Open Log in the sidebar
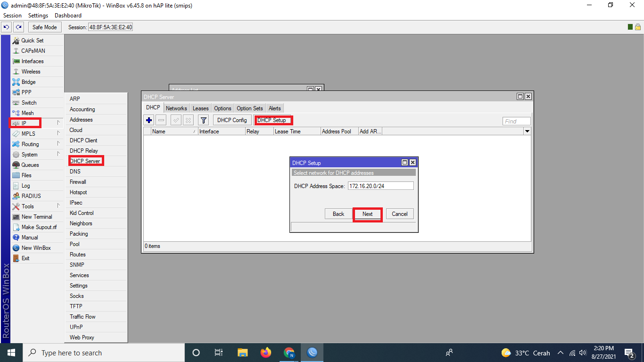 (x=37, y=186)
